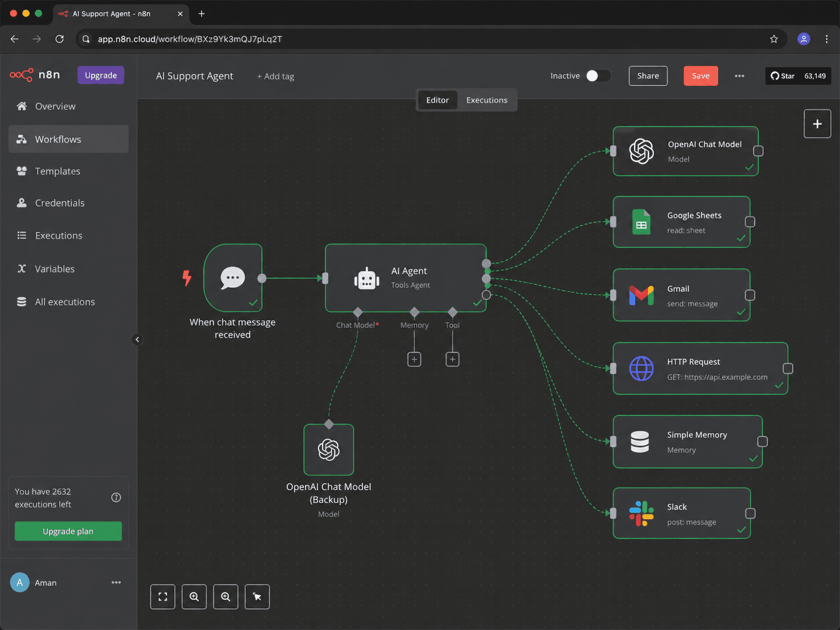Open the user menu dots beside Aman
This screenshot has width=840, height=630.
pyautogui.click(x=116, y=582)
